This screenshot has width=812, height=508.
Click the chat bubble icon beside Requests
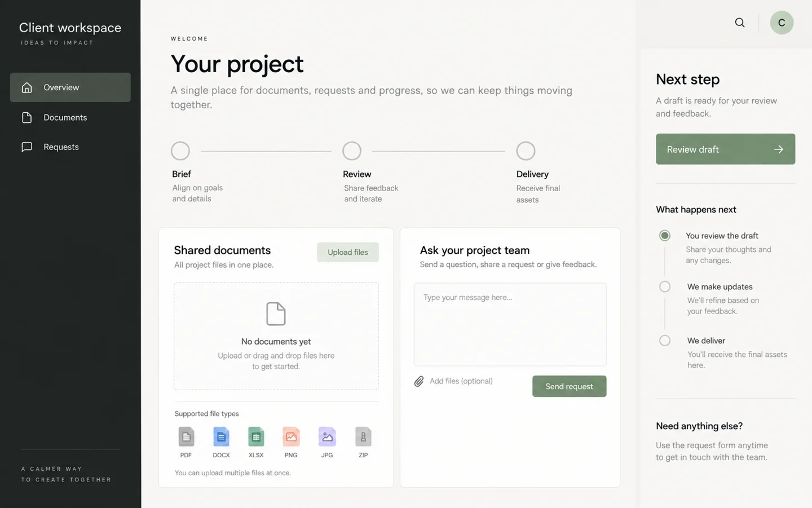tap(27, 147)
